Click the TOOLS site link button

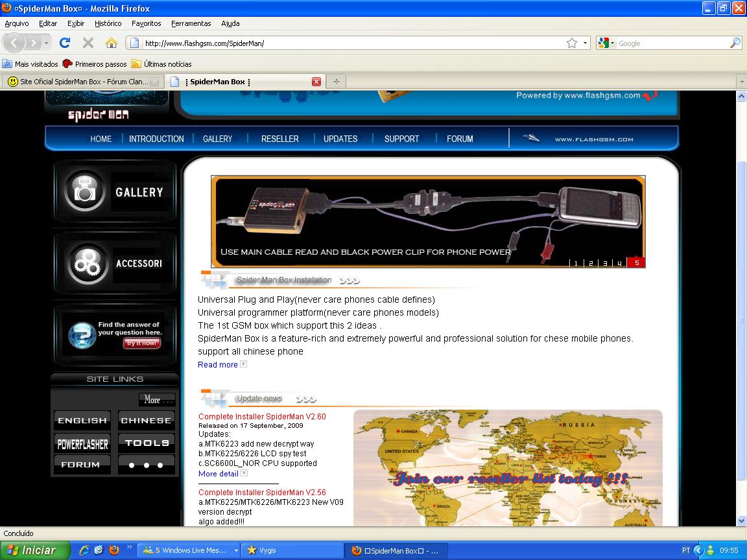pyautogui.click(x=147, y=443)
